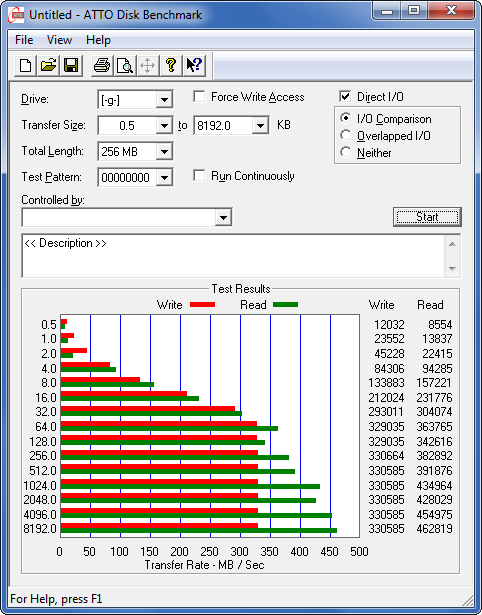Open the Test Pattern 00000000 dropdown
482x615 pixels.
pyautogui.click(x=164, y=178)
